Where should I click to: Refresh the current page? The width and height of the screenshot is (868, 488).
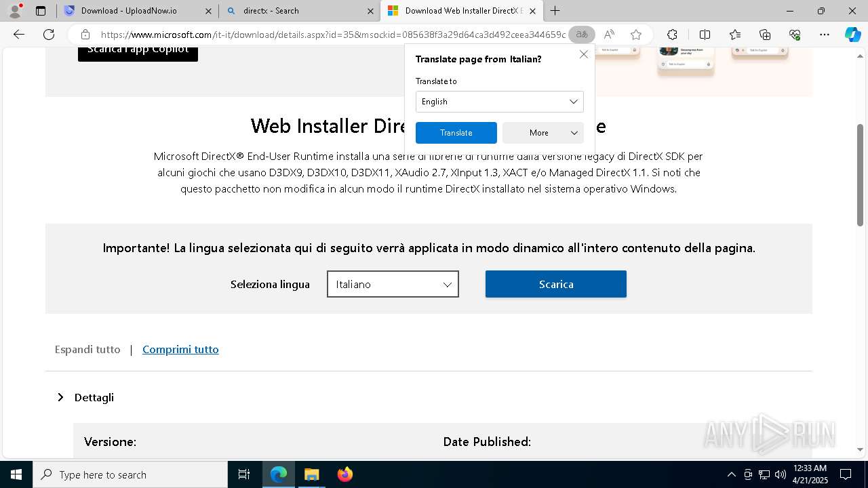pyautogui.click(x=49, y=35)
